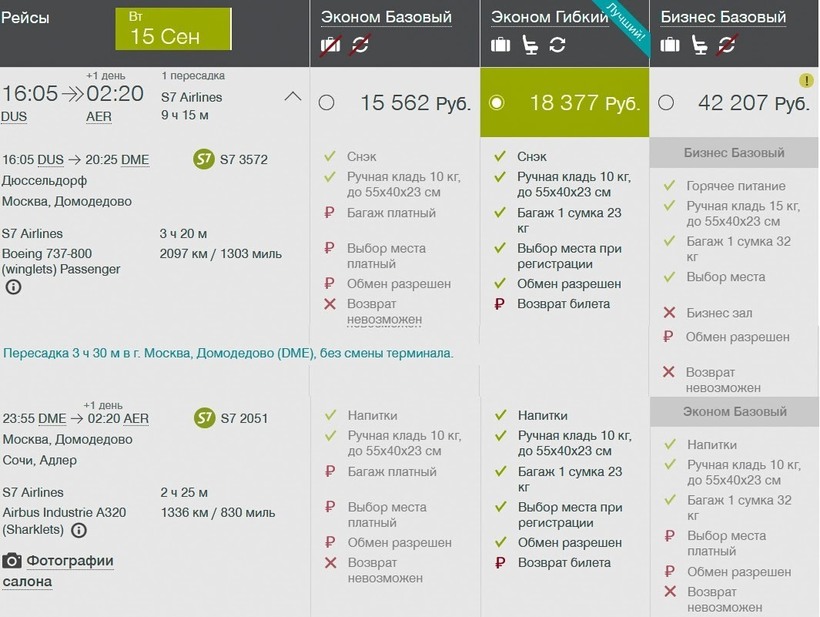Click the Лучший! ribbon on Эконом Гибкий
Screen dimensions: 820x617
(627, 25)
